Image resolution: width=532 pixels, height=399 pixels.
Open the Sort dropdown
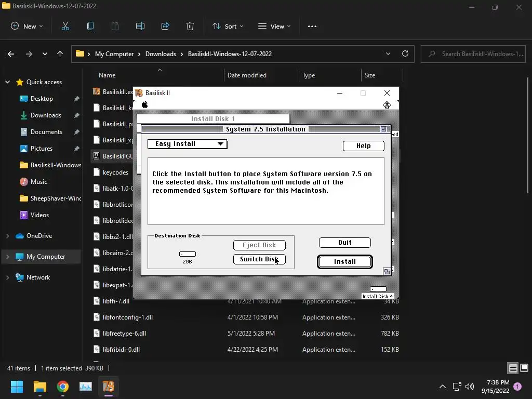click(228, 26)
